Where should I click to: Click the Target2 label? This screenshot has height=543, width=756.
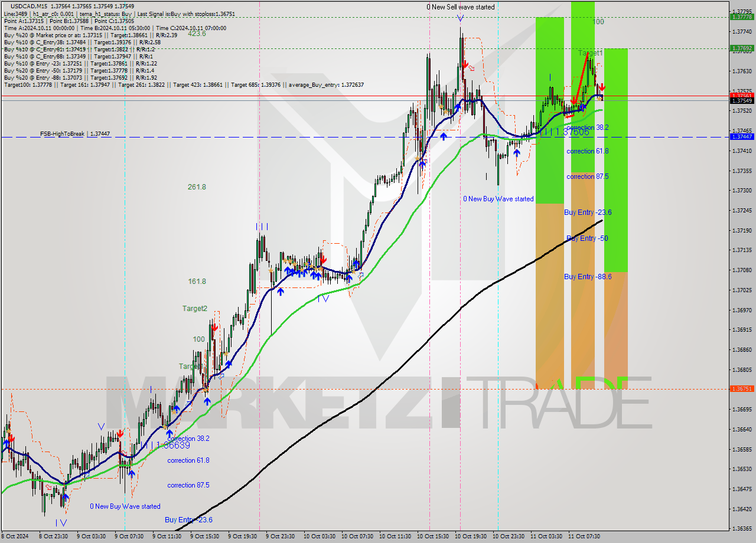[194, 308]
